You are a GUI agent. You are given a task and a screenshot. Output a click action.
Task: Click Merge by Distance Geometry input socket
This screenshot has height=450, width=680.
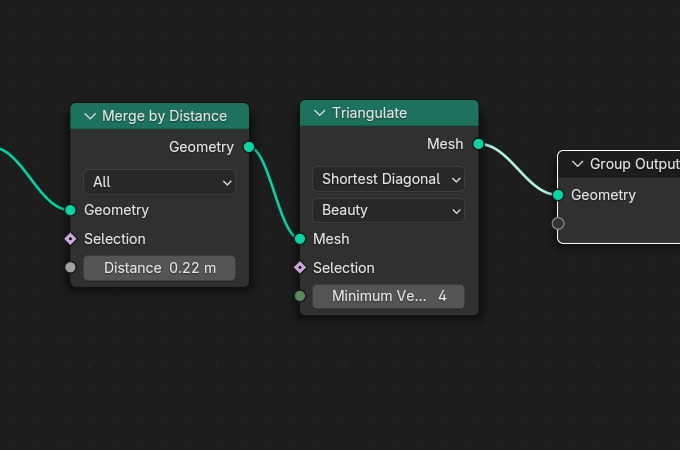pyautogui.click(x=70, y=210)
